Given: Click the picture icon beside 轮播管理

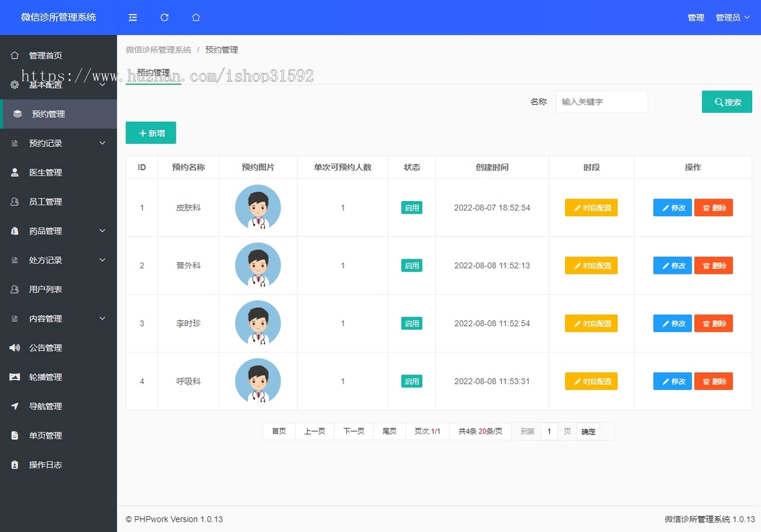Looking at the screenshot, I should 15,377.
